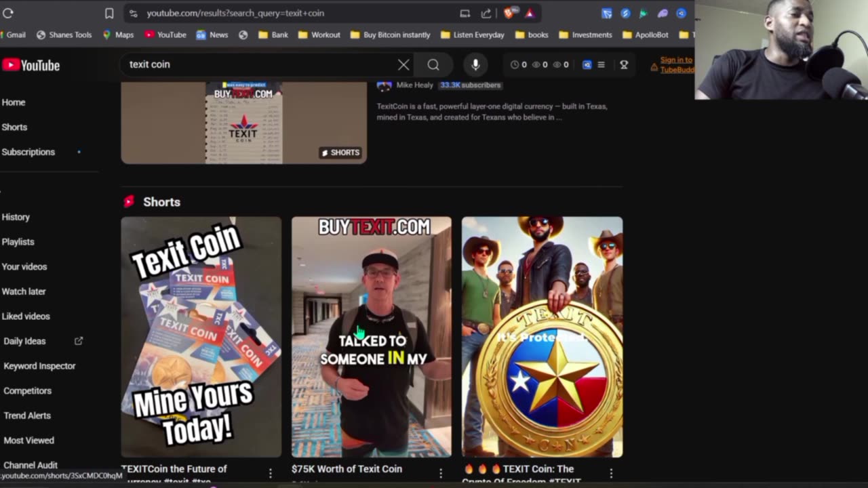Open the green extension icon in toolbar
This screenshot has height=488, width=868.
point(644,13)
